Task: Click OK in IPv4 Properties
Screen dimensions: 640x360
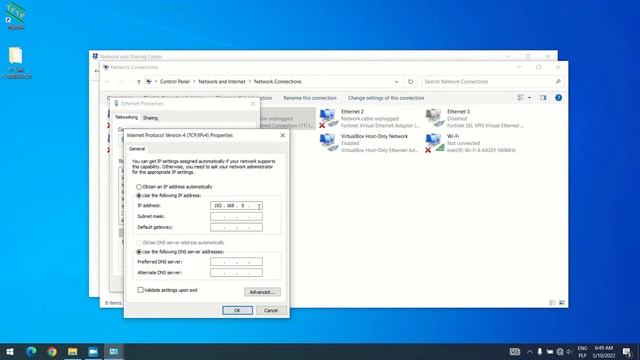Action: pos(238,310)
